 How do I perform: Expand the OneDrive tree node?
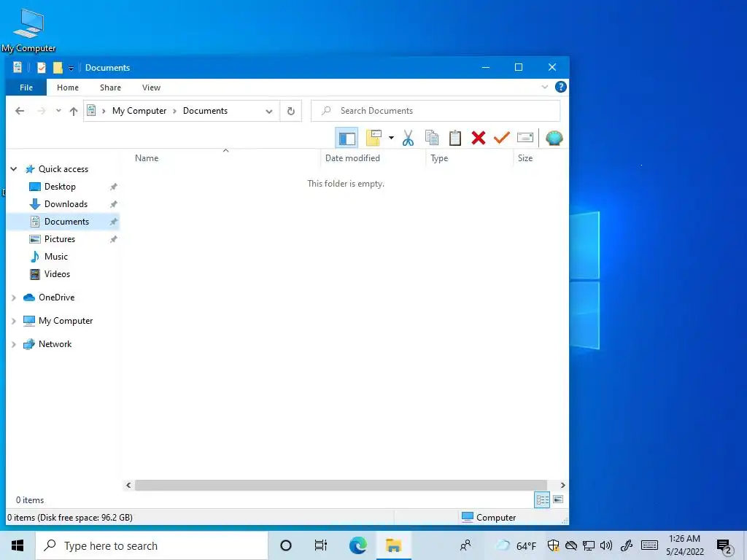[13, 297]
